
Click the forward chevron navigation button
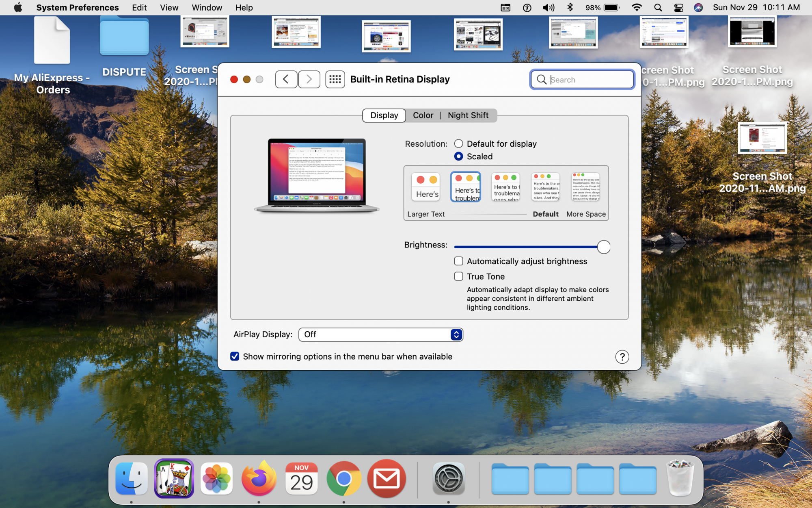coord(309,79)
